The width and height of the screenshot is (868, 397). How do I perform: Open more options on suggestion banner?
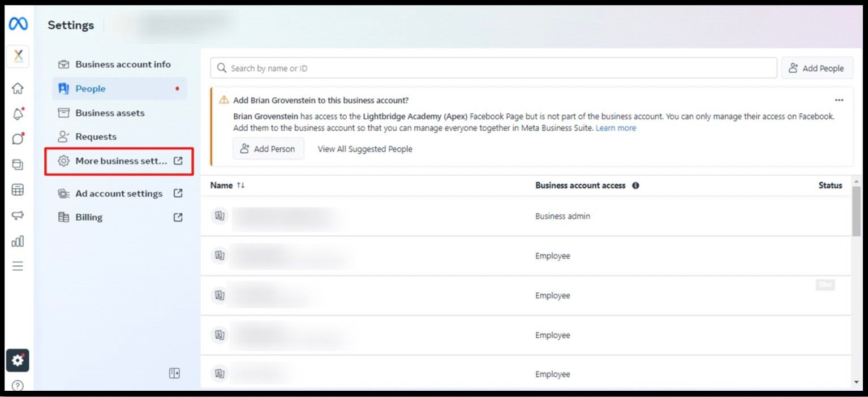coord(839,100)
